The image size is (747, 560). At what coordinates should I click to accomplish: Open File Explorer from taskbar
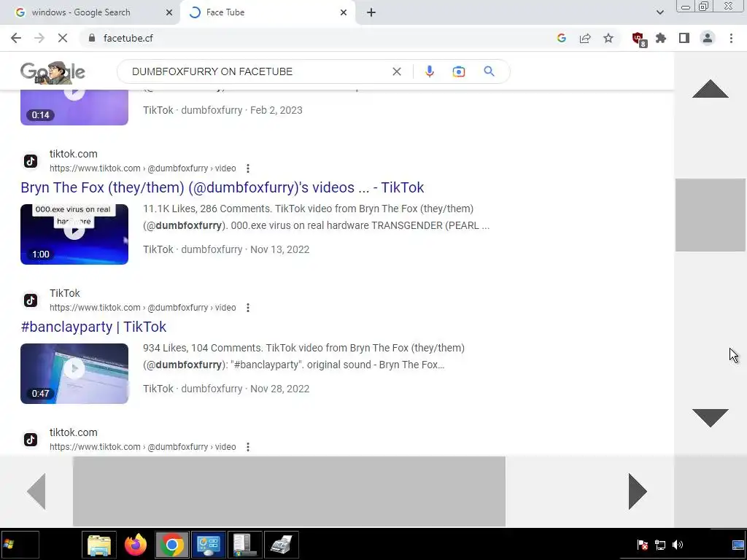tap(99, 544)
